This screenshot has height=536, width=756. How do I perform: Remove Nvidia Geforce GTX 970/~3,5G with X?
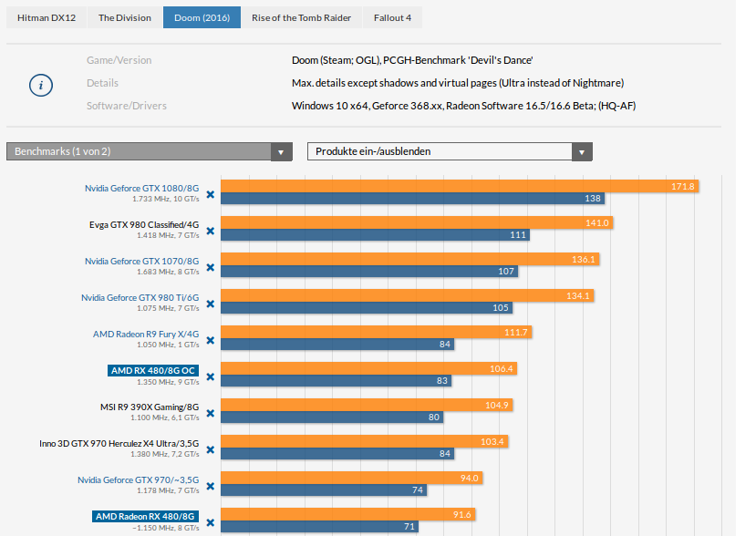(x=211, y=487)
